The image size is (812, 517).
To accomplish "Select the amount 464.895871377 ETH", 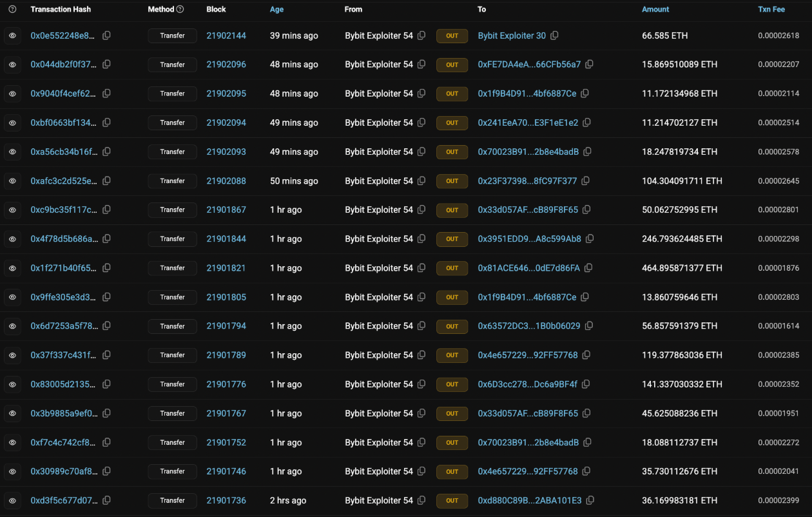I will pyautogui.click(x=682, y=268).
